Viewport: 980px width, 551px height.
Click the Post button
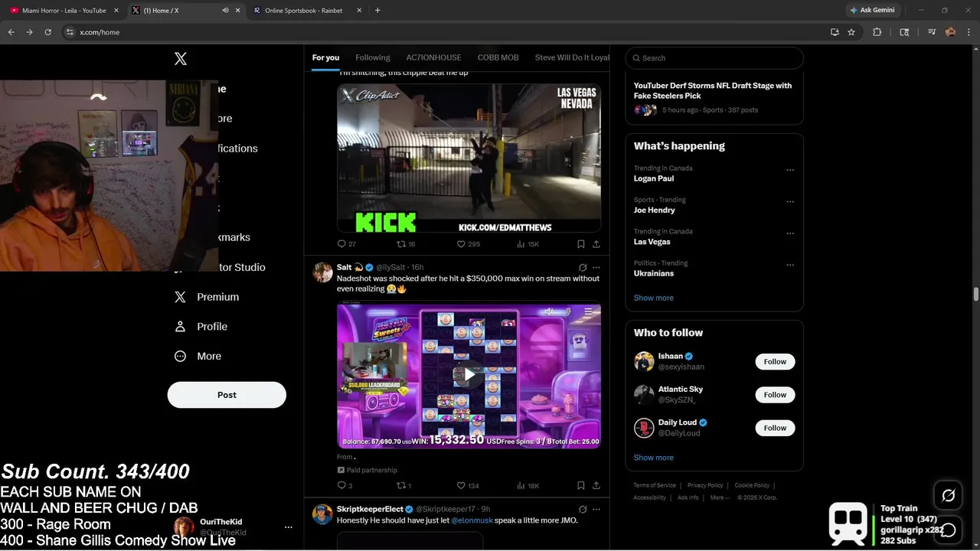pyautogui.click(x=227, y=395)
